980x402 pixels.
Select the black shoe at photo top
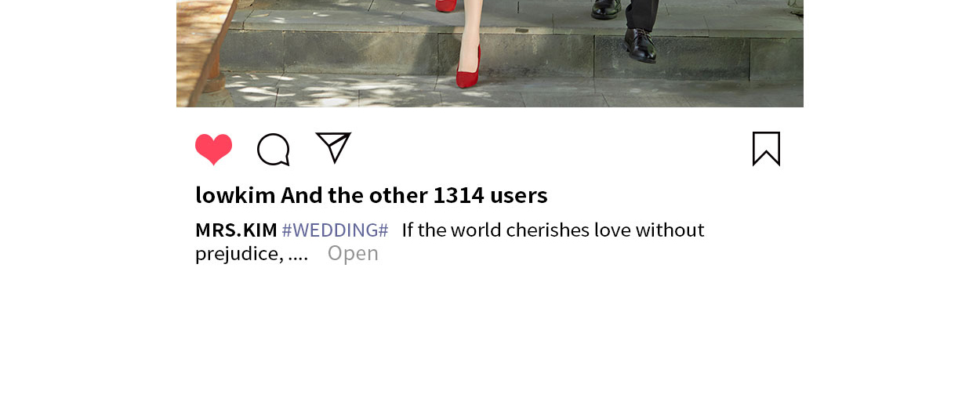tap(606, 9)
